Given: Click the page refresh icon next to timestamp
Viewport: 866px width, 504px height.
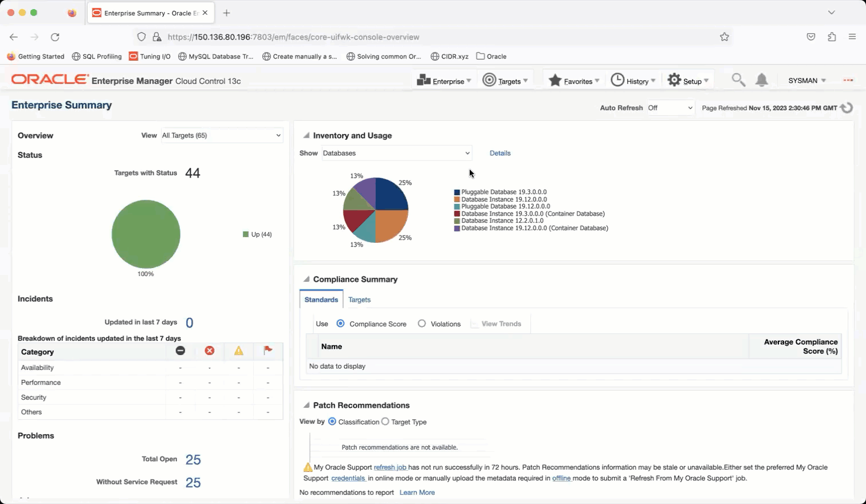Looking at the screenshot, I should 847,108.
